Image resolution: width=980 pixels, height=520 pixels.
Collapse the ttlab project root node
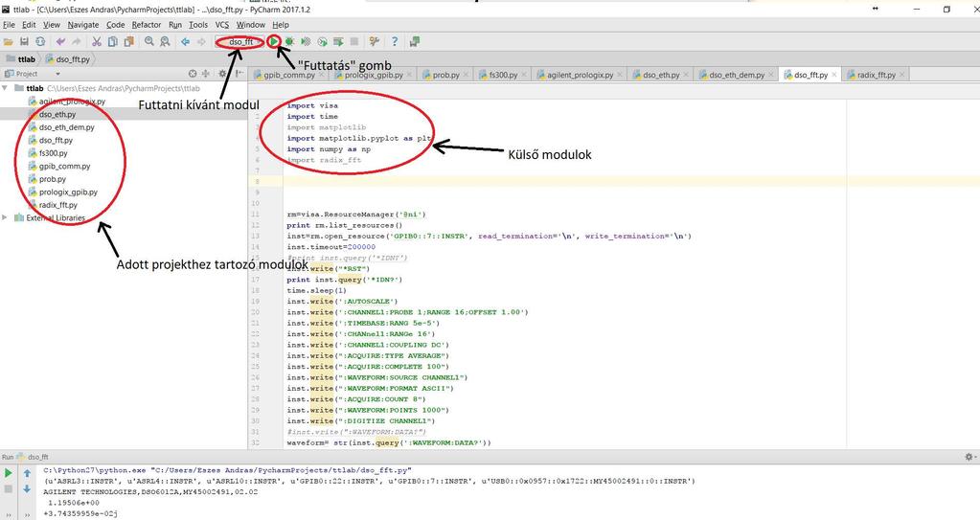coord(5,88)
